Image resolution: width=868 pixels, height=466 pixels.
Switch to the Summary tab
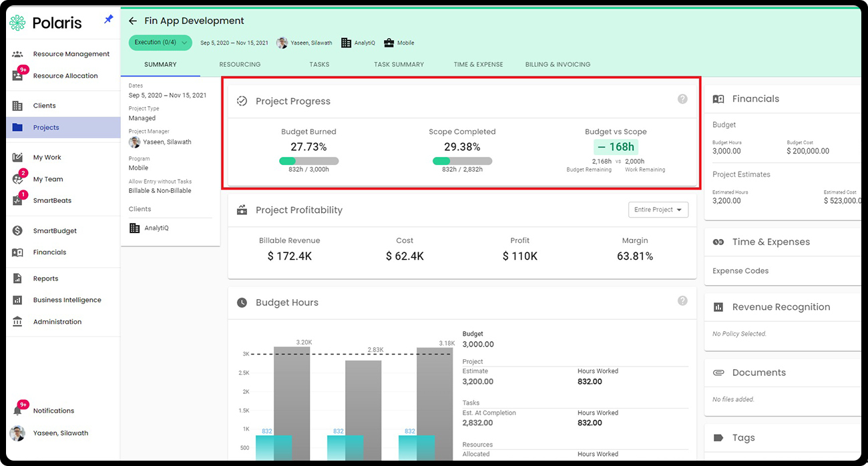tap(160, 65)
